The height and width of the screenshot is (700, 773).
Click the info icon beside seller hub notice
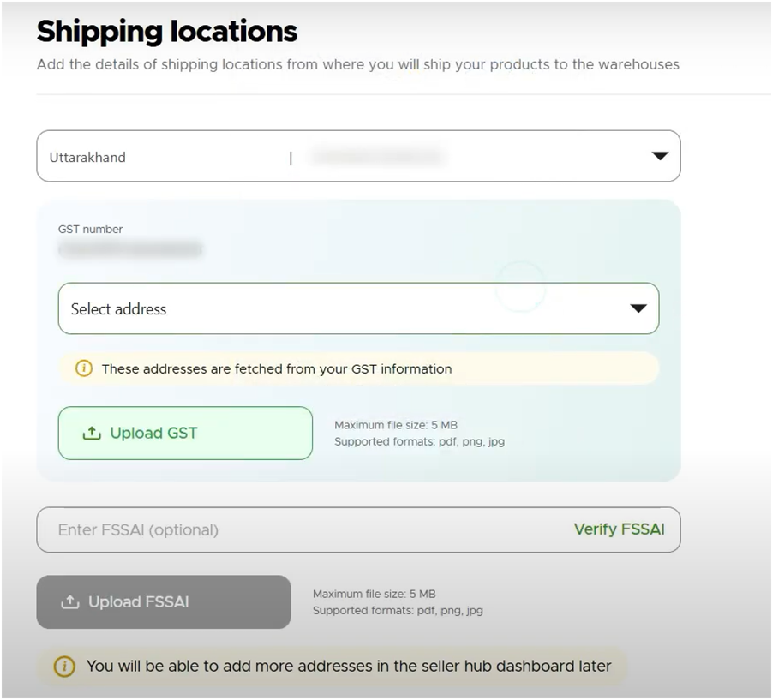coord(64,667)
